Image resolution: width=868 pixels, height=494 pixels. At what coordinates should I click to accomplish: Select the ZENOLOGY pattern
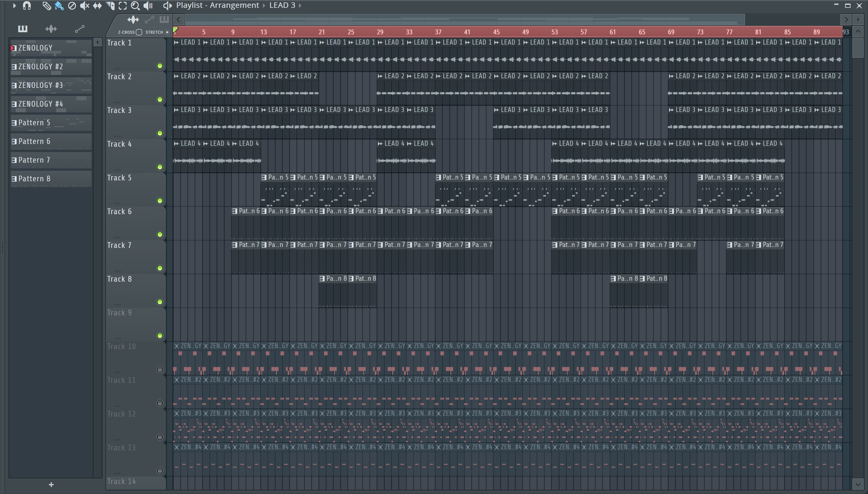click(51, 48)
